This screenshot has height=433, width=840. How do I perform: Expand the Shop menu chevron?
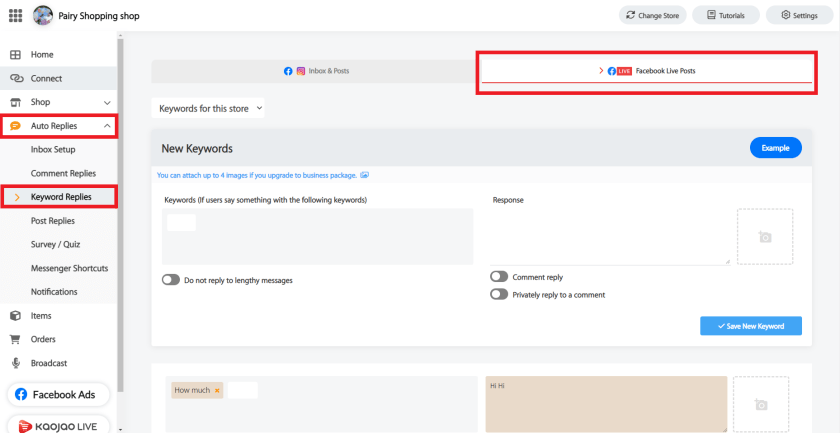(x=107, y=102)
